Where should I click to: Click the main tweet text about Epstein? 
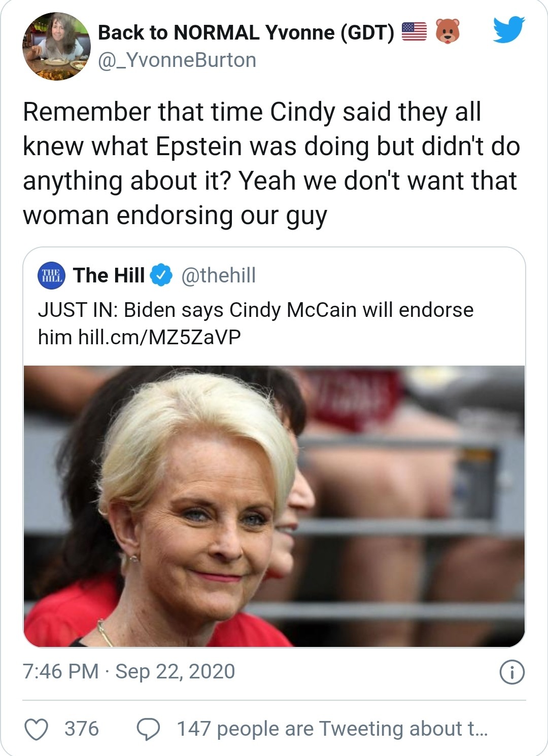click(x=271, y=163)
